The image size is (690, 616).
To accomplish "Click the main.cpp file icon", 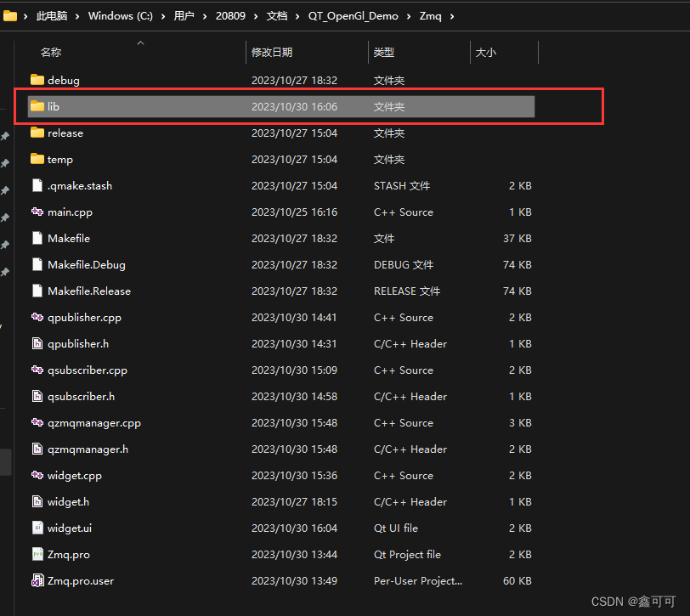I will 37,212.
